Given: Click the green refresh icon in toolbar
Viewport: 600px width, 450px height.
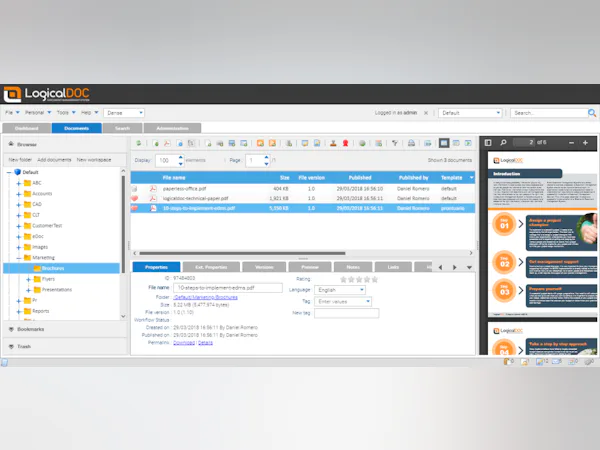Looking at the screenshot, I should [x=139, y=143].
